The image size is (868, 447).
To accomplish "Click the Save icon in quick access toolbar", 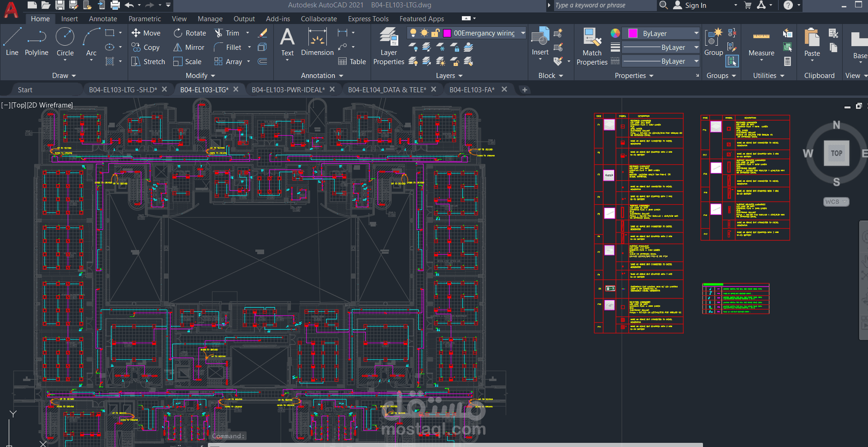I will [59, 5].
